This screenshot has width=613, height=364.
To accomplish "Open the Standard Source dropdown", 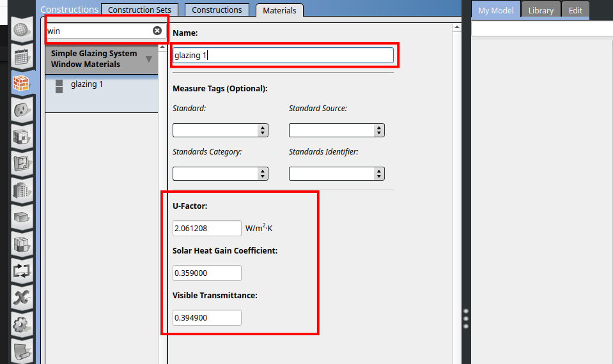I will [337, 130].
